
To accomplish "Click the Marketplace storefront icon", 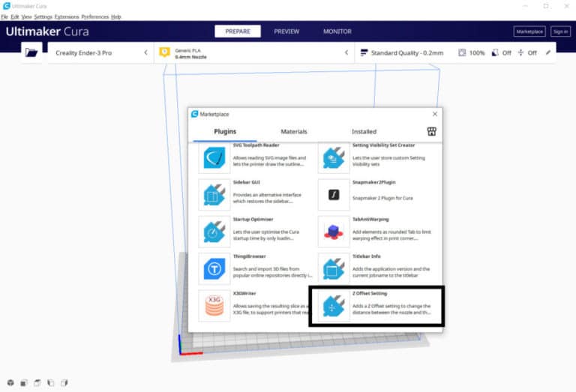I will (431, 131).
